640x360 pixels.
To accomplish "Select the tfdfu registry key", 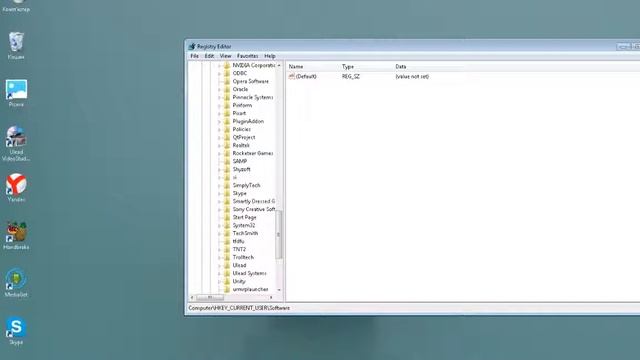I will 238,241.
